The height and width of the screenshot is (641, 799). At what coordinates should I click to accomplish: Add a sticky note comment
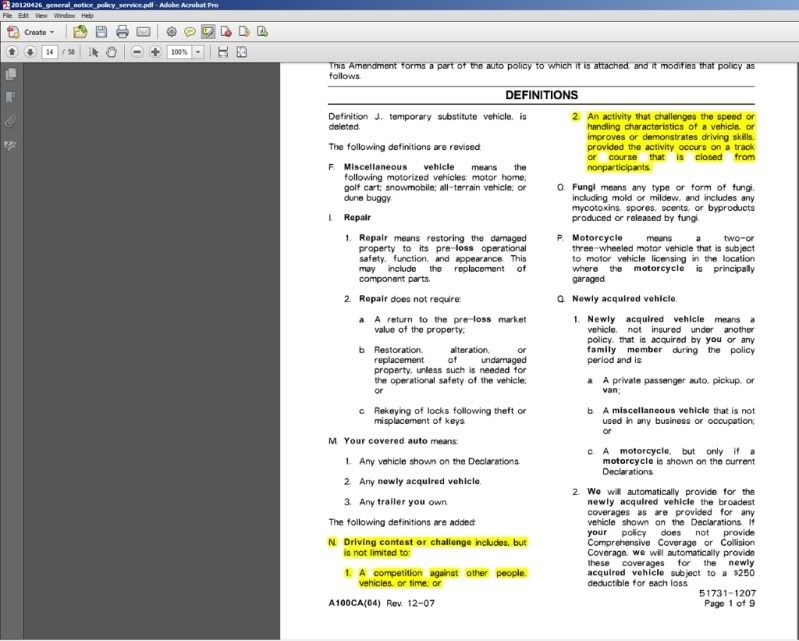[x=189, y=32]
